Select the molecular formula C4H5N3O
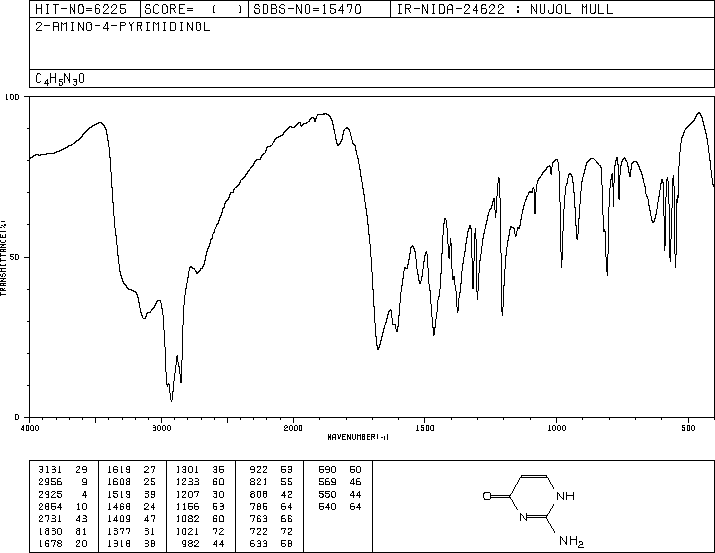The image size is (715, 553). click(60, 79)
